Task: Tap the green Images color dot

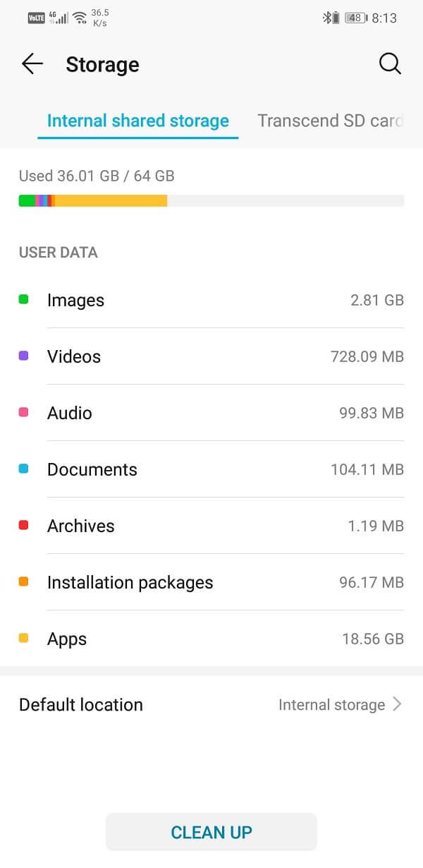Action: [x=23, y=299]
